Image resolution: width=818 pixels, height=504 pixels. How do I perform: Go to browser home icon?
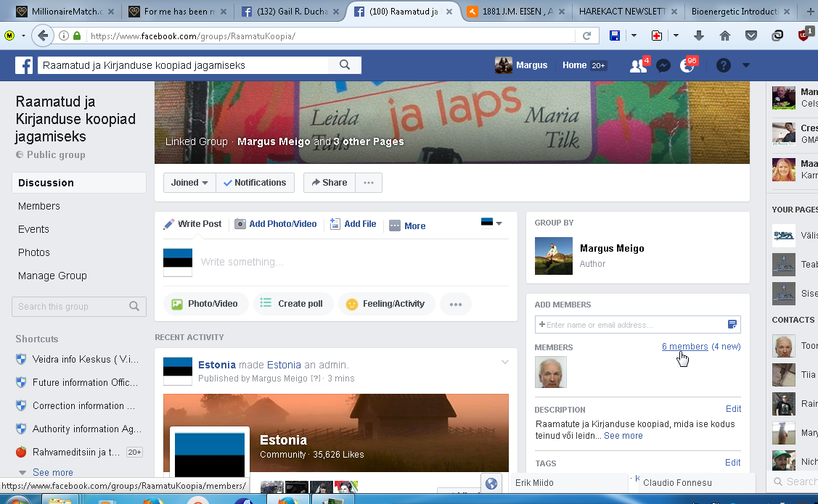click(725, 36)
